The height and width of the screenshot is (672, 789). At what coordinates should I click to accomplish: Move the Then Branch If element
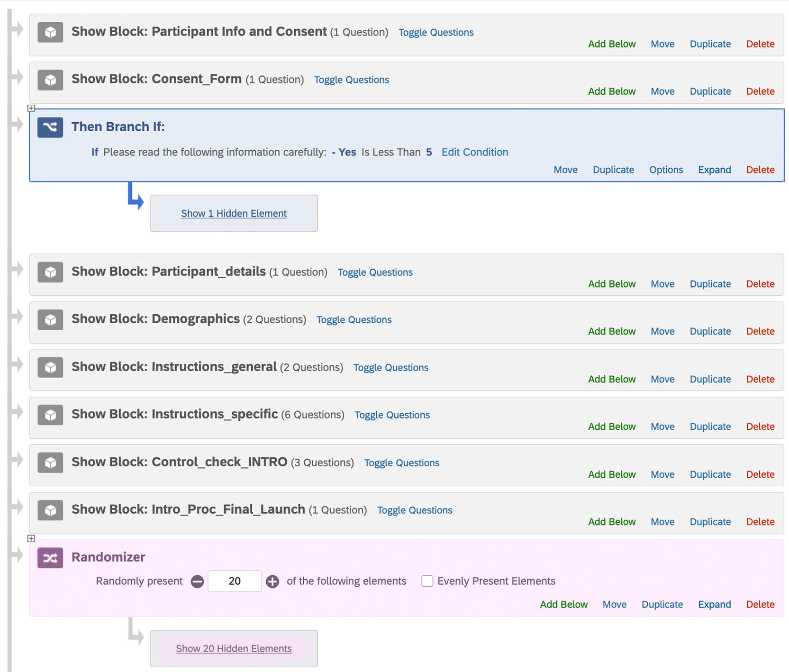click(x=566, y=170)
